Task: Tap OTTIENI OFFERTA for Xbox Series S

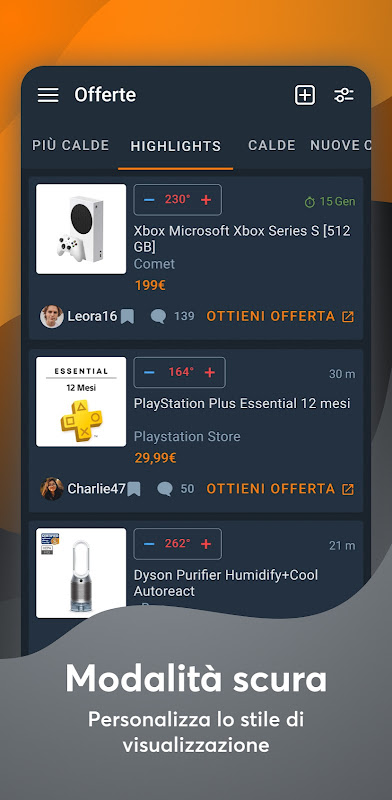Action: click(280, 316)
